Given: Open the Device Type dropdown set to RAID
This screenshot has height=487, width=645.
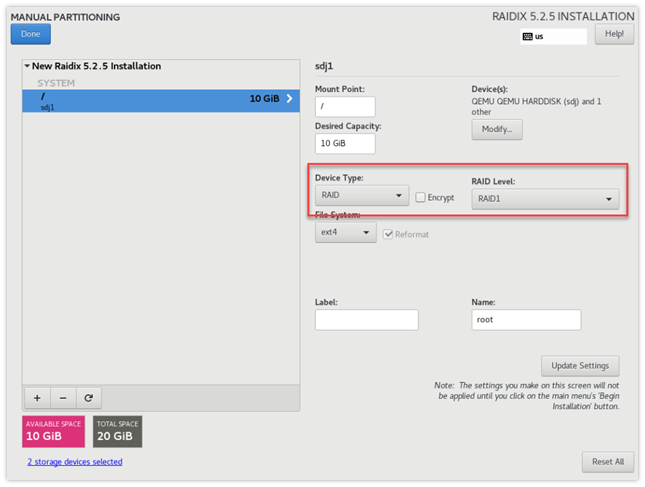Looking at the screenshot, I should [362, 195].
